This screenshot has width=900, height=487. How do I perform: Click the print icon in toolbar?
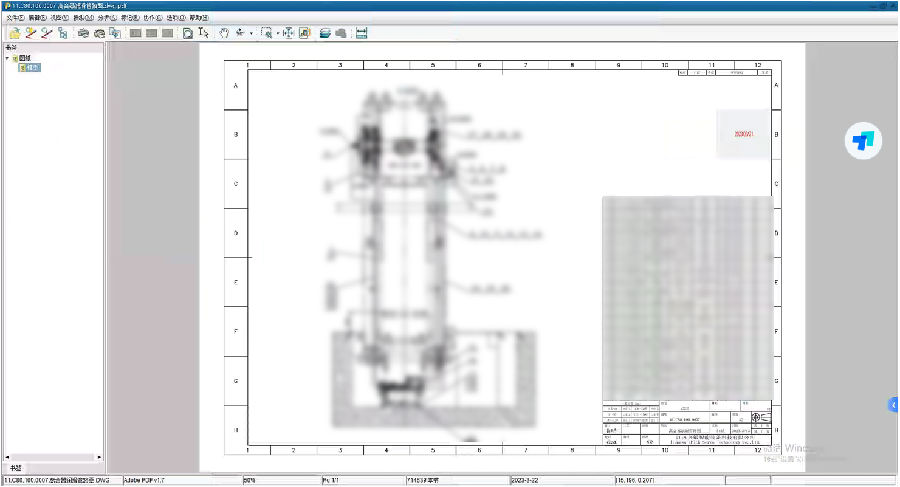[x=84, y=33]
